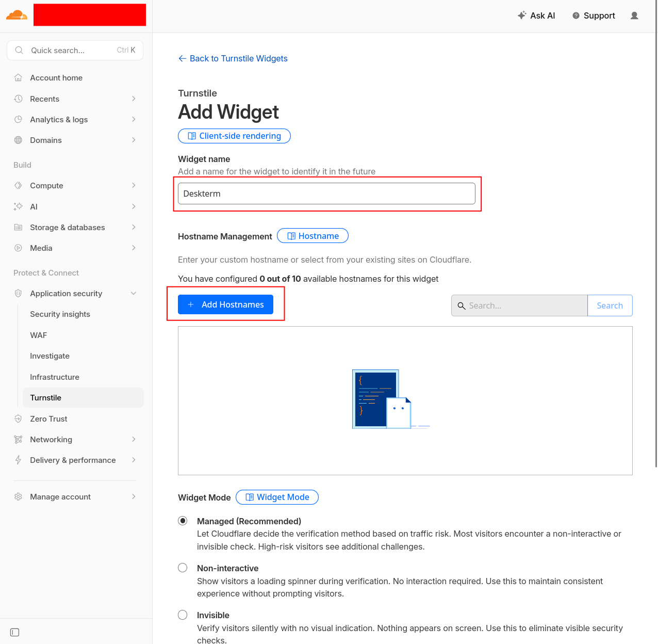Open the Hostname documentation badge

(312, 236)
